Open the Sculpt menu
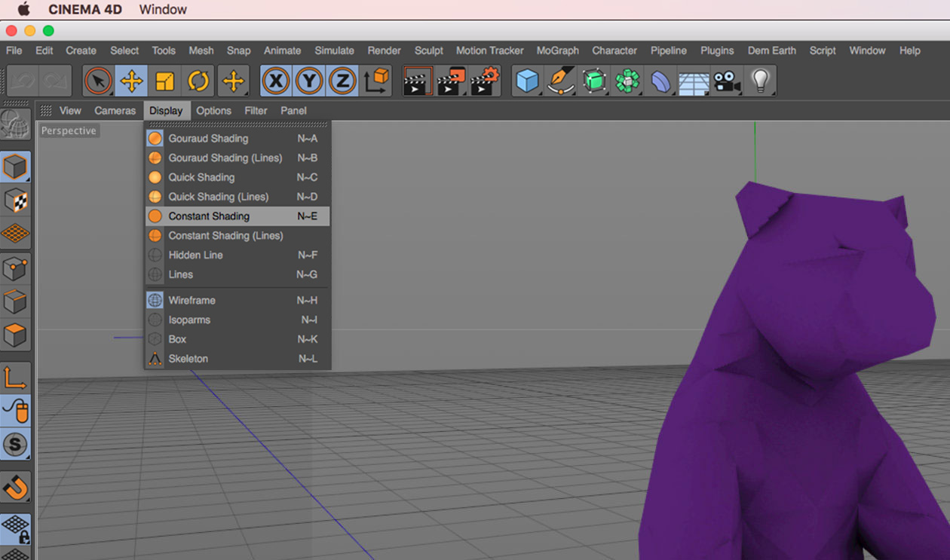Viewport: 950px width, 560px height. click(429, 50)
